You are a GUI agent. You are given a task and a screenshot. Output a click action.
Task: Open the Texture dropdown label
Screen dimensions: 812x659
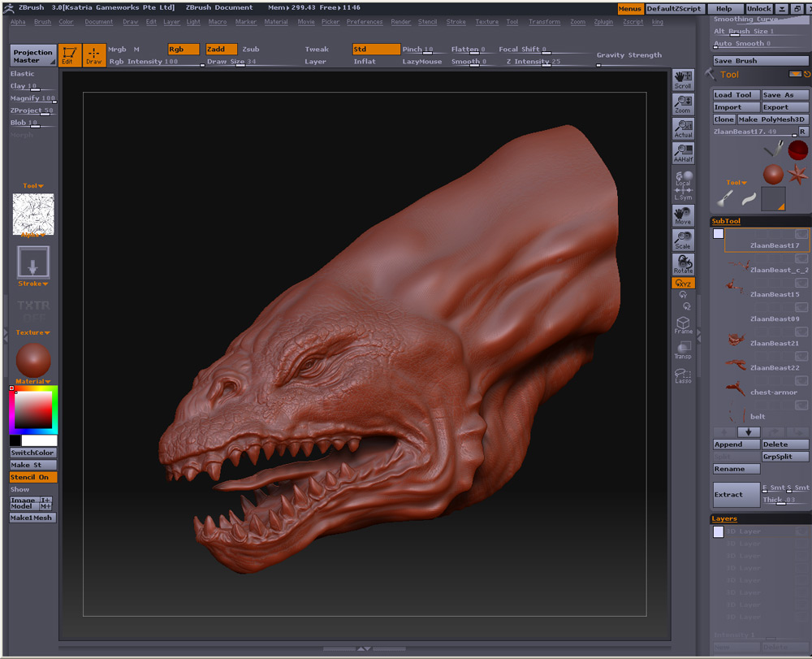click(x=33, y=332)
